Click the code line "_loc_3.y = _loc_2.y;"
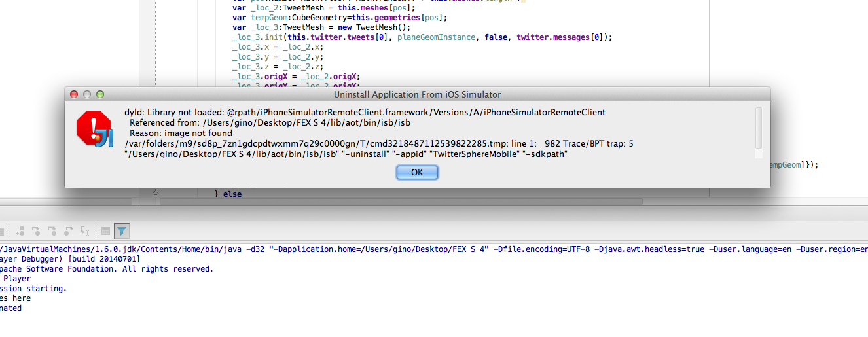 278,57
